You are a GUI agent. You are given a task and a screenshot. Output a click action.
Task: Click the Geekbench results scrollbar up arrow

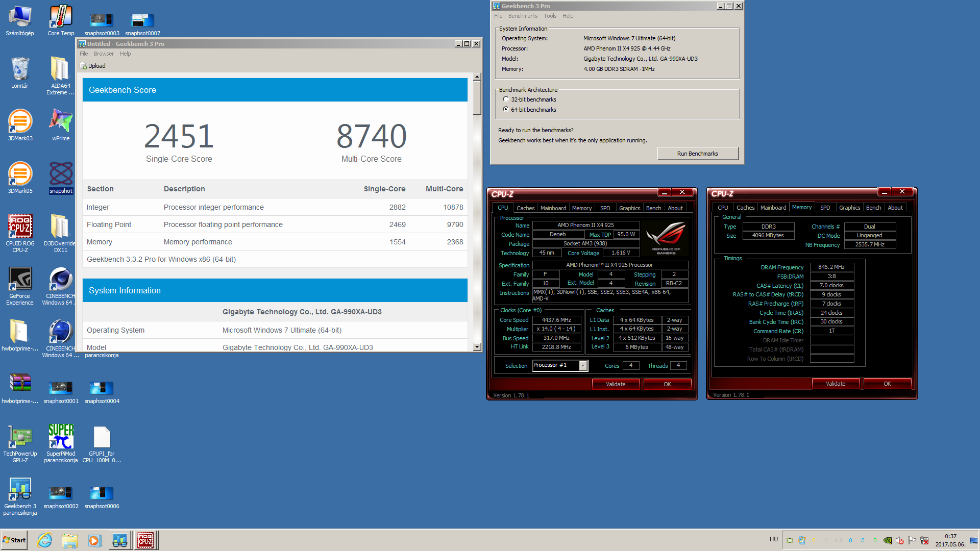477,77
